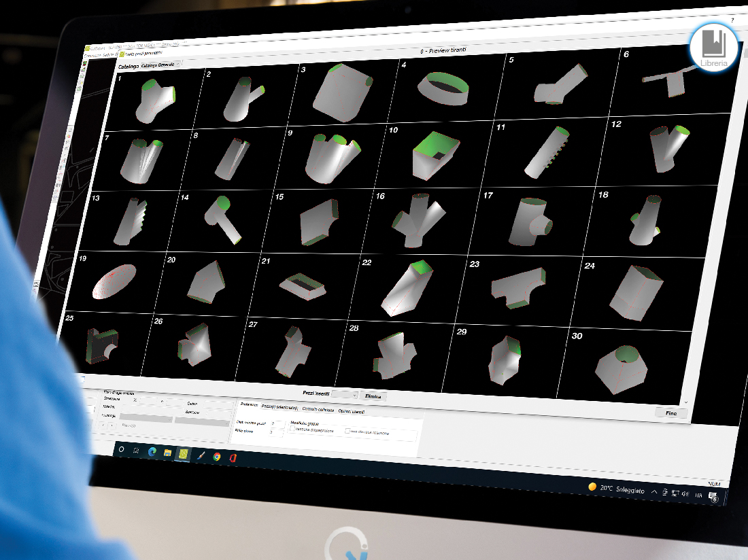Viewport: 748px width, 560px height.
Task: Click the second numeric field in Preferenze
Action: [275, 432]
